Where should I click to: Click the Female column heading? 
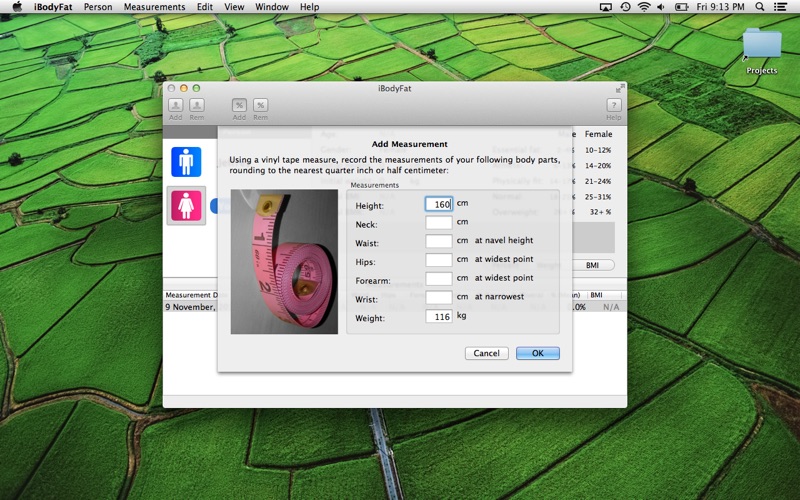(x=598, y=134)
